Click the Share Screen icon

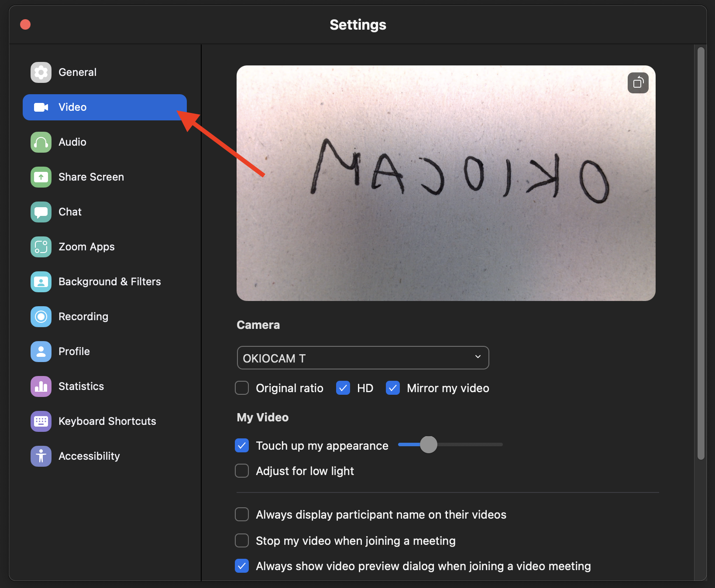(41, 177)
